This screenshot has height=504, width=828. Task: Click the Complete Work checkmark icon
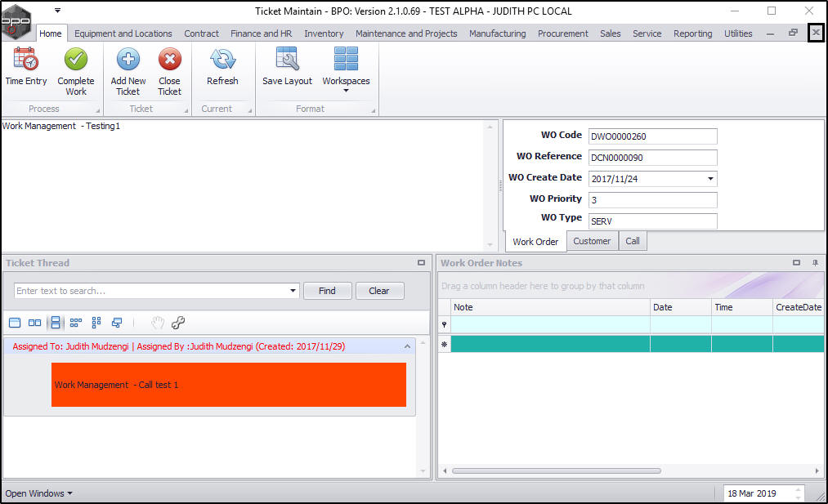pos(76,59)
